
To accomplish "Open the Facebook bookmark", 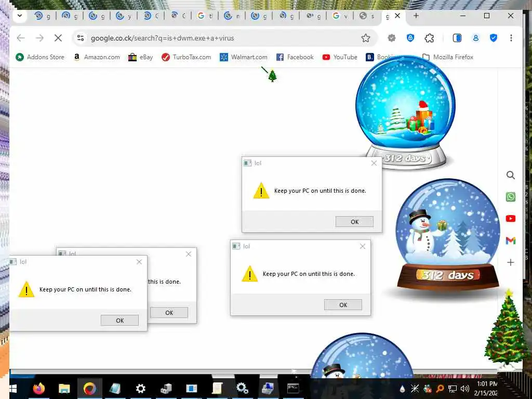I will click(x=295, y=57).
